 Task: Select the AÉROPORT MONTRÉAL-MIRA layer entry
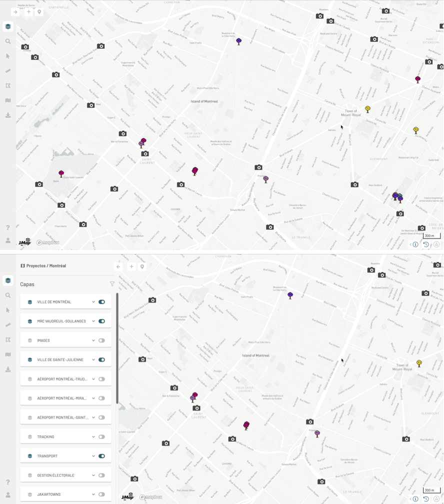(62, 398)
